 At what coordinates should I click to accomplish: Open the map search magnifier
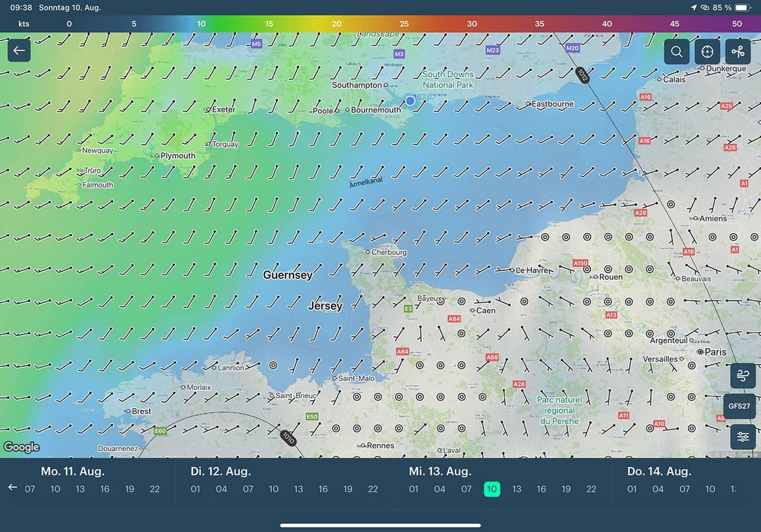[x=677, y=52]
